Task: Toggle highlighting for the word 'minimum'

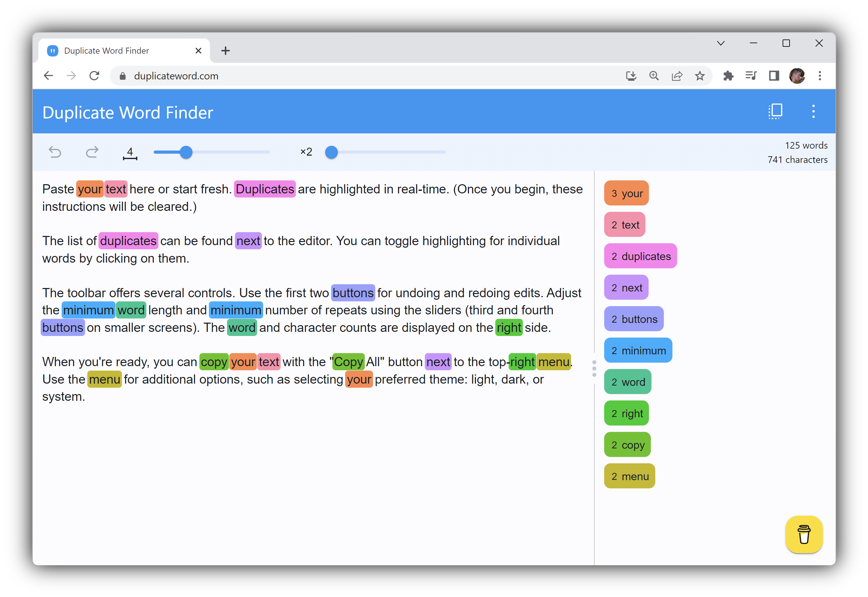Action: pos(637,350)
